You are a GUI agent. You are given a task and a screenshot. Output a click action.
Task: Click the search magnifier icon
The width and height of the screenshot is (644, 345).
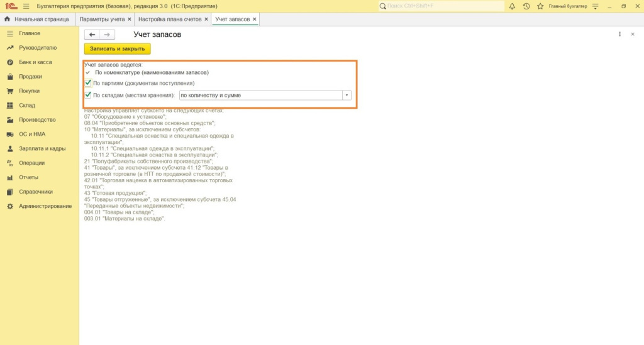[383, 6]
